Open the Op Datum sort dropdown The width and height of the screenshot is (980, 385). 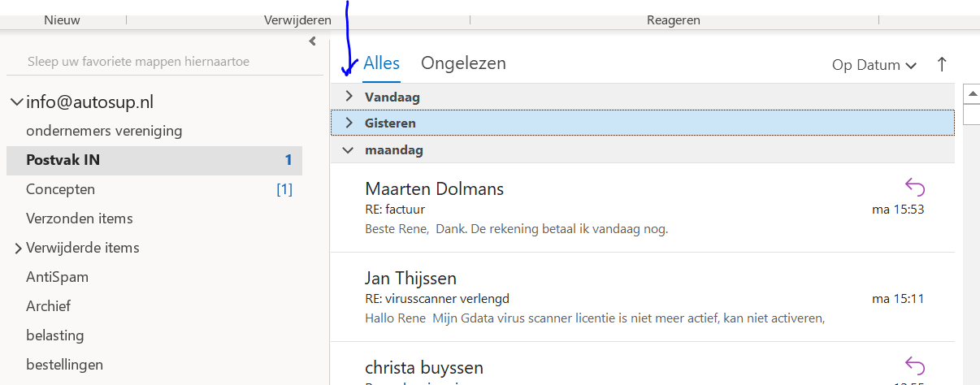874,65
